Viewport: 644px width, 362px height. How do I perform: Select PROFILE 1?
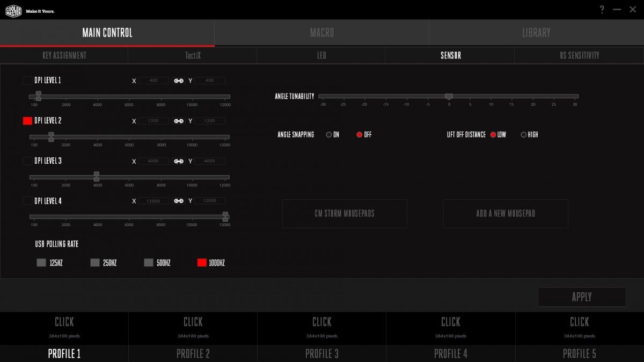tap(64, 353)
